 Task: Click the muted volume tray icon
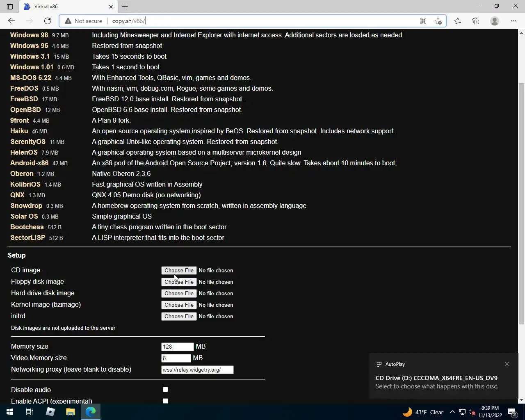click(472, 412)
